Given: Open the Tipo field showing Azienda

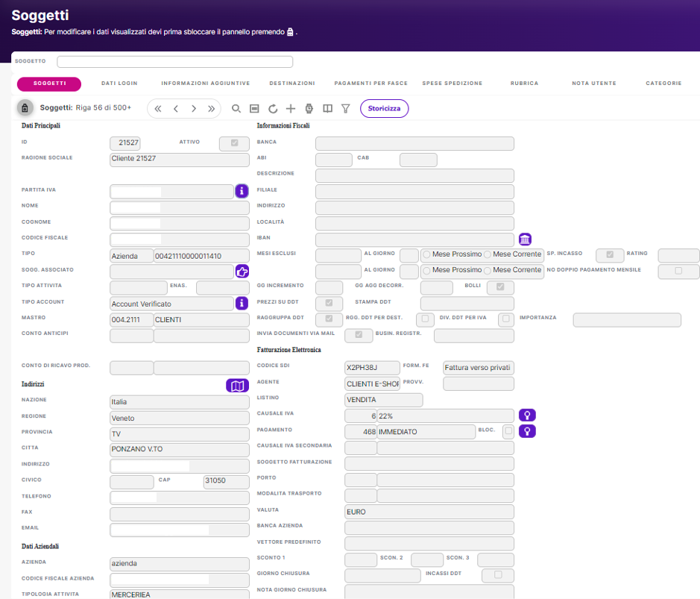Looking at the screenshot, I should tap(131, 256).
